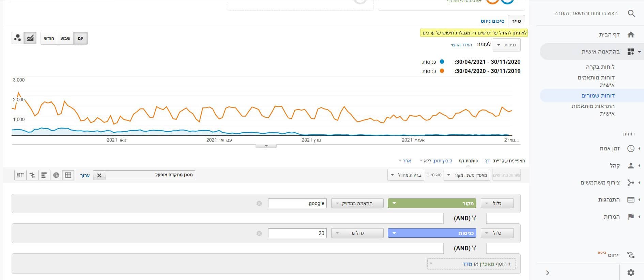Switch chart to motion chart icon
644x280 pixels.
click(x=18, y=38)
